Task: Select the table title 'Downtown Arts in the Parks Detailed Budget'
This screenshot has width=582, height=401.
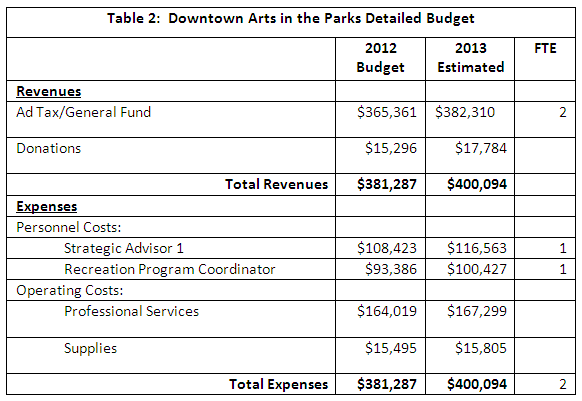Action: tap(291, 18)
